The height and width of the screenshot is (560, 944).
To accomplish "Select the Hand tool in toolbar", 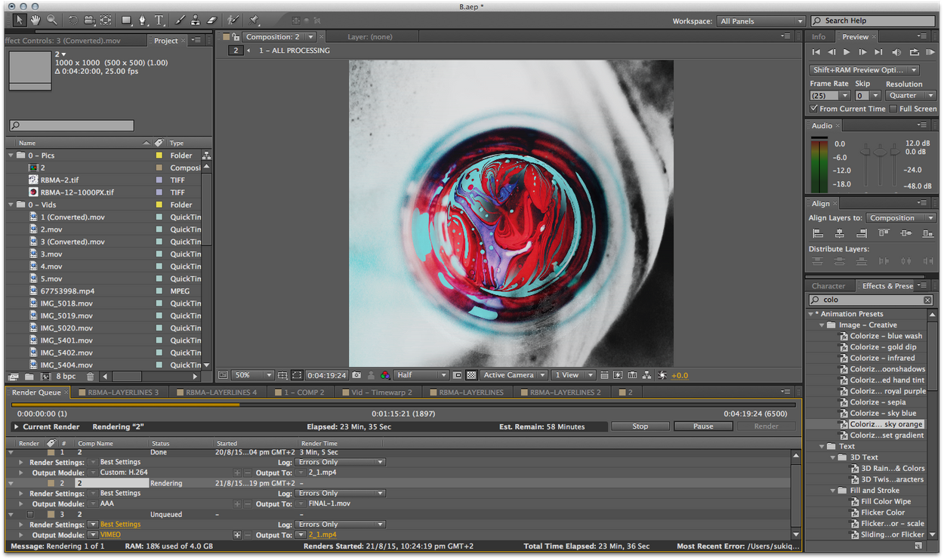I will 35,20.
